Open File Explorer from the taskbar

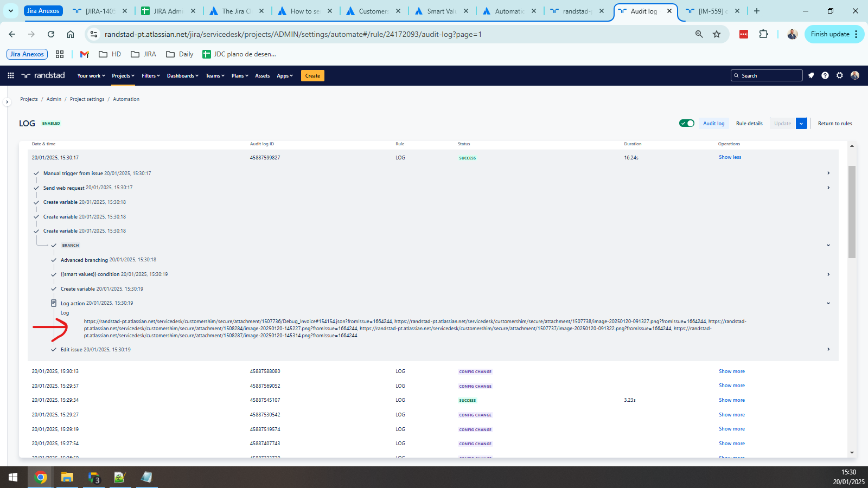point(67,477)
